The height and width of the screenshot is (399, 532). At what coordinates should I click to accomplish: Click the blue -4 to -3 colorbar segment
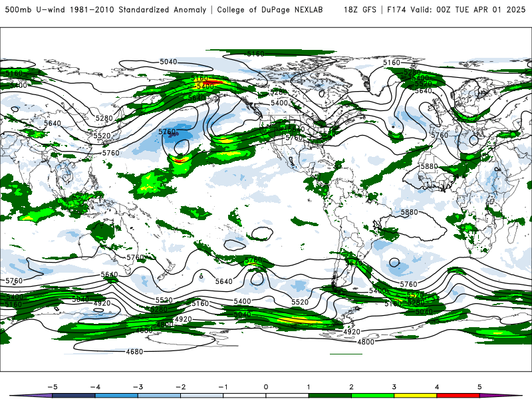[x=116, y=396]
